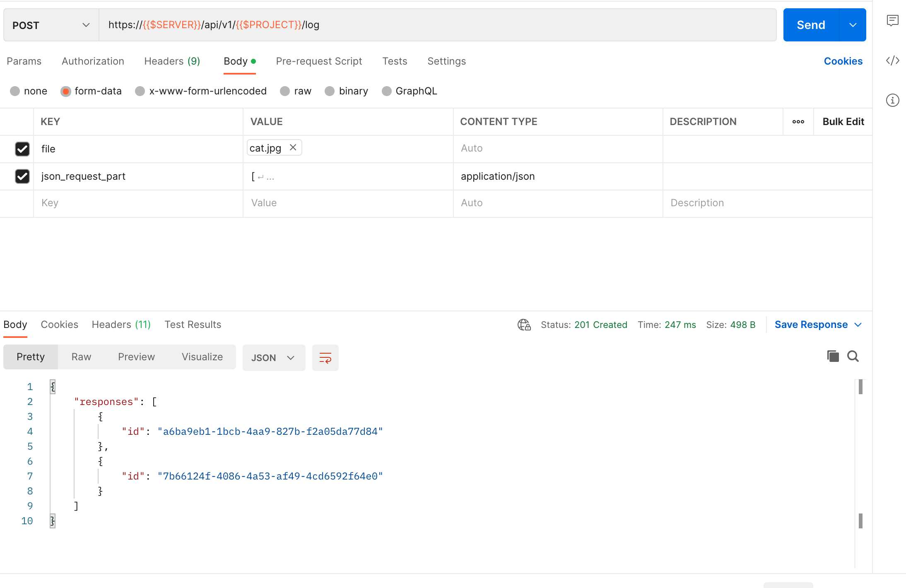The image size is (906, 588).
Task: Open the Send button dropdown
Action: 853,24
